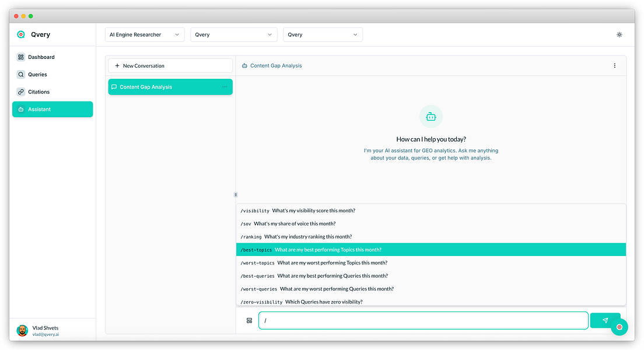Screen dimensions: 644x350
Task: Click the vlad@qvery.ai email text
Action: 45,335
